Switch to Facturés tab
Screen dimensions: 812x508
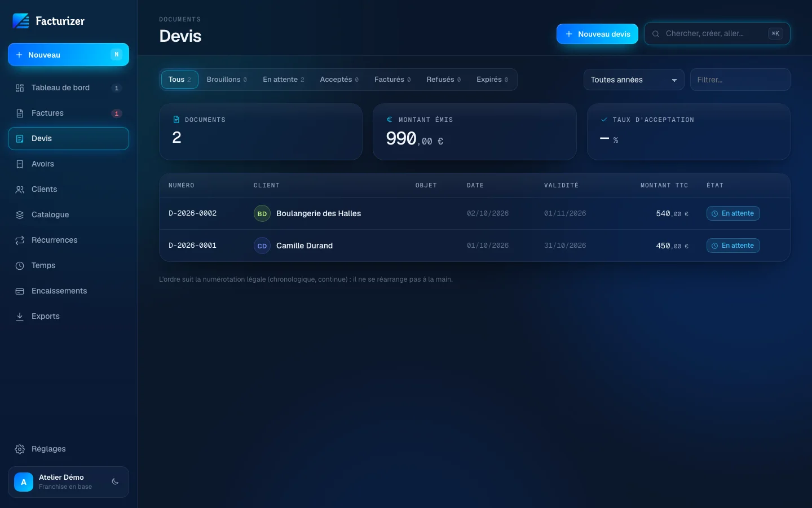(x=392, y=80)
